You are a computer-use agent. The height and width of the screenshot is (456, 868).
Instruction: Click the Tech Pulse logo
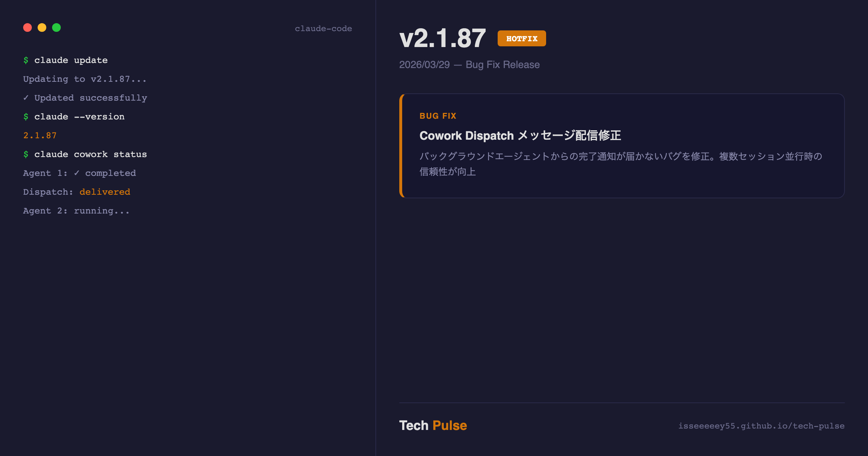(x=433, y=426)
